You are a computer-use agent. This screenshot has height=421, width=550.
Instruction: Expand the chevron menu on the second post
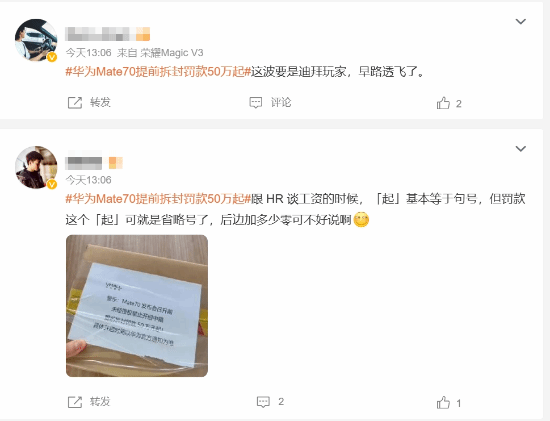tap(521, 149)
